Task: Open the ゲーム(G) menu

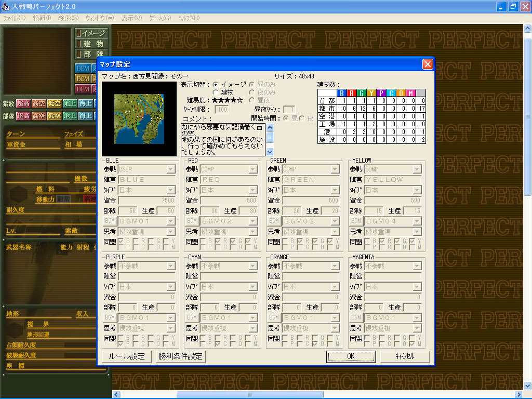Action: (160, 18)
